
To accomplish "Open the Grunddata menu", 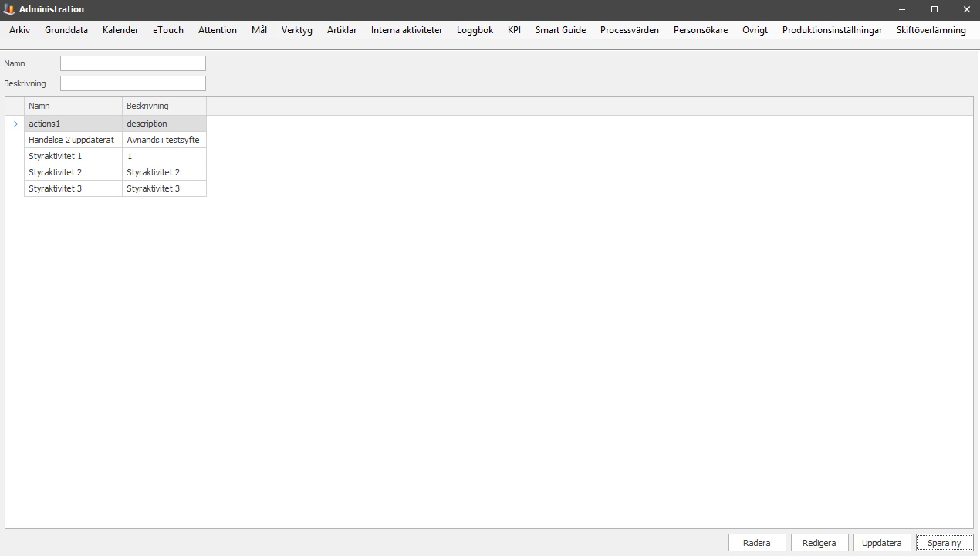I will tap(66, 30).
